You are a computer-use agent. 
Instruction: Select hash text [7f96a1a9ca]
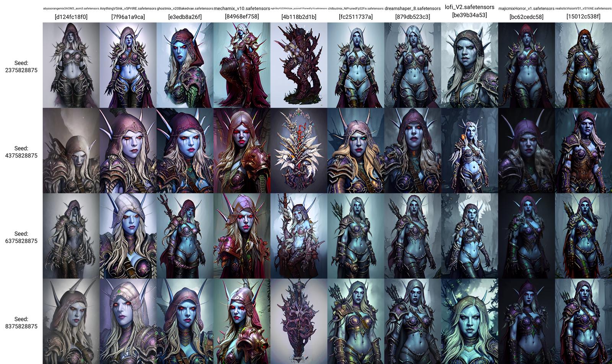(x=128, y=17)
